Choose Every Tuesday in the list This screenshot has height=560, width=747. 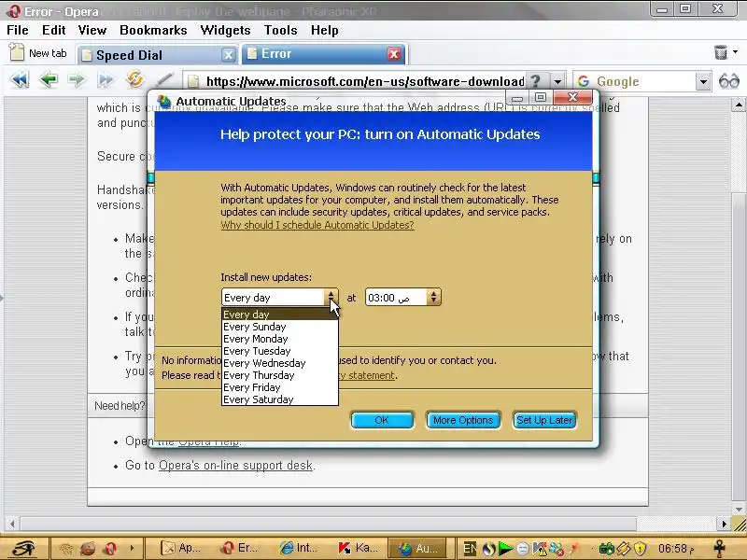(x=280, y=351)
